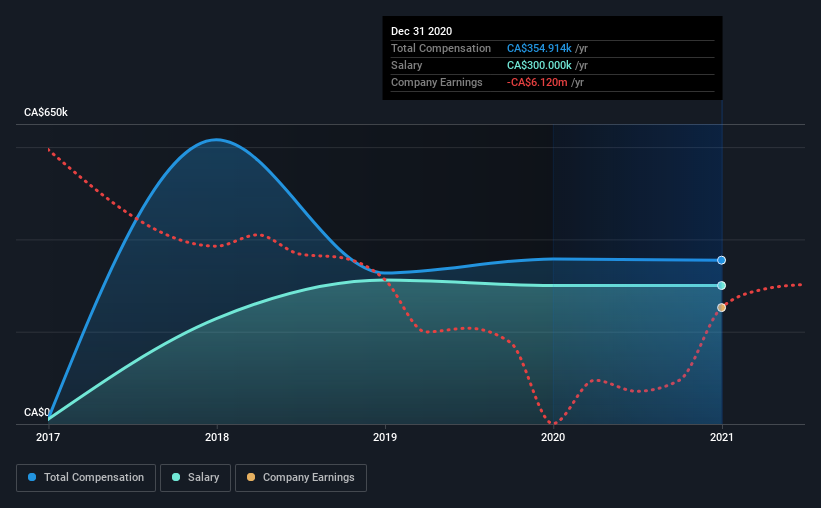
Task: Toggle the Total Compensation legend button
Action: (86, 478)
